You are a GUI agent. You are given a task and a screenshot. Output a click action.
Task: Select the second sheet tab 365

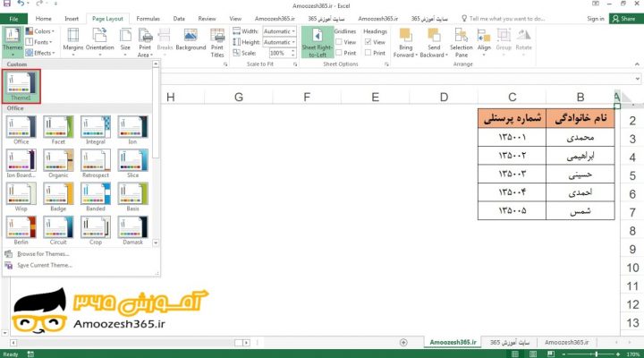tap(509, 342)
